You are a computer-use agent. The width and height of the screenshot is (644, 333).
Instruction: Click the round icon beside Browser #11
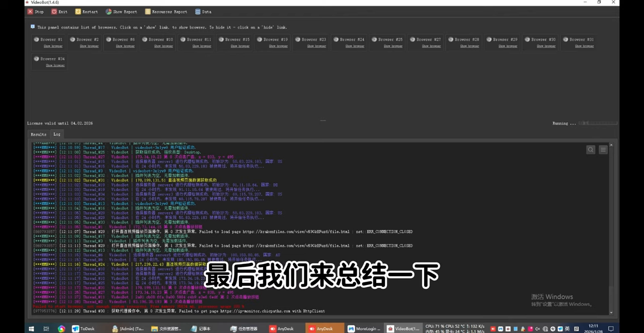click(x=183, y=39)
